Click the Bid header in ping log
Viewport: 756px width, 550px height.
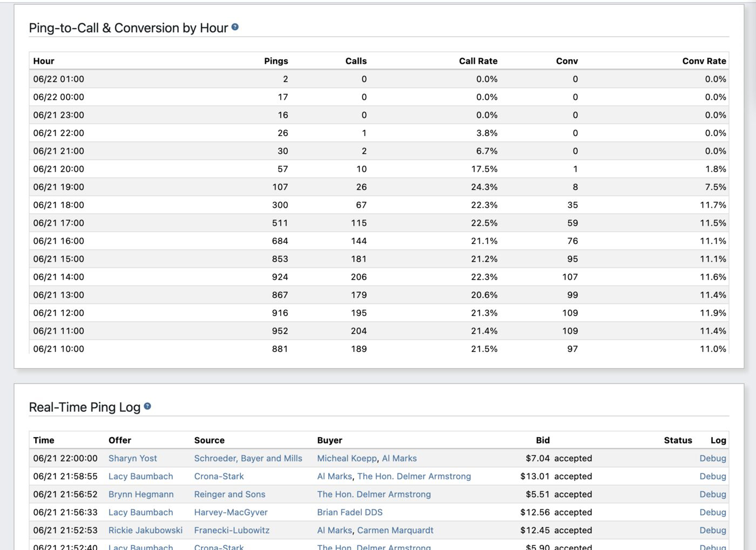tap(543, 440)
